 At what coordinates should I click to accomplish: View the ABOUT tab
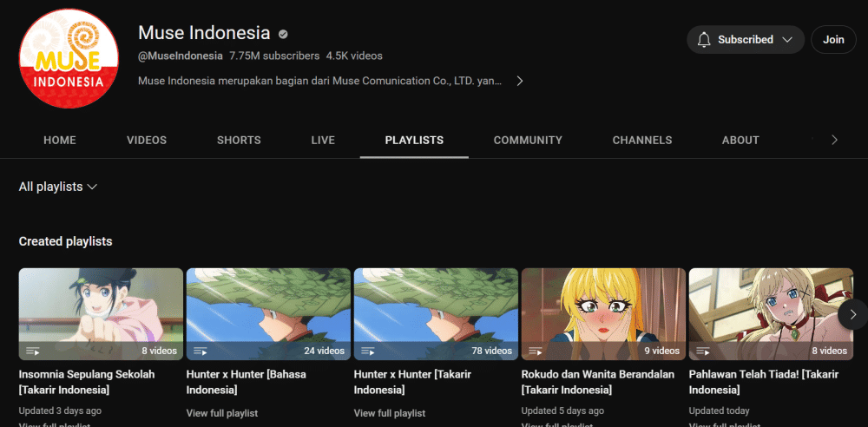[740, 140]
